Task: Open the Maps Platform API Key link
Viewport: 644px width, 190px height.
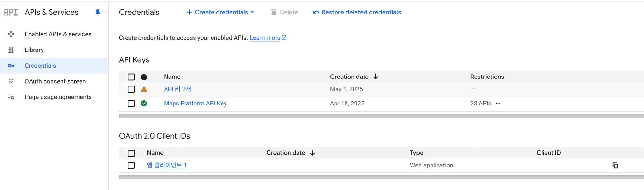Action: [x=195, y=103]
